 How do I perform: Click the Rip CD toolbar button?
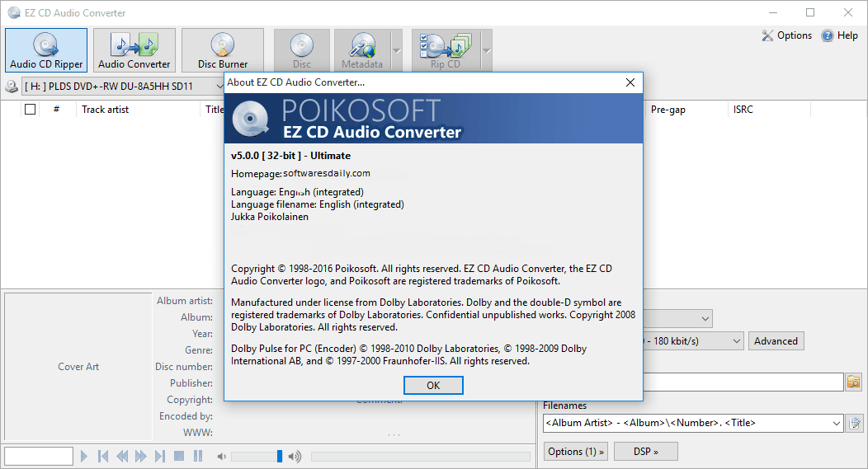point(446,50)
